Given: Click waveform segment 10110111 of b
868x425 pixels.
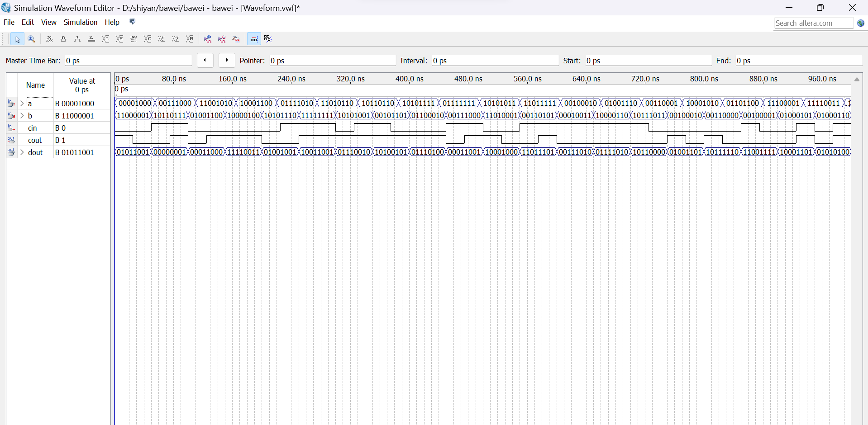Looking at the screenshot, I should [x=170, y=115].
